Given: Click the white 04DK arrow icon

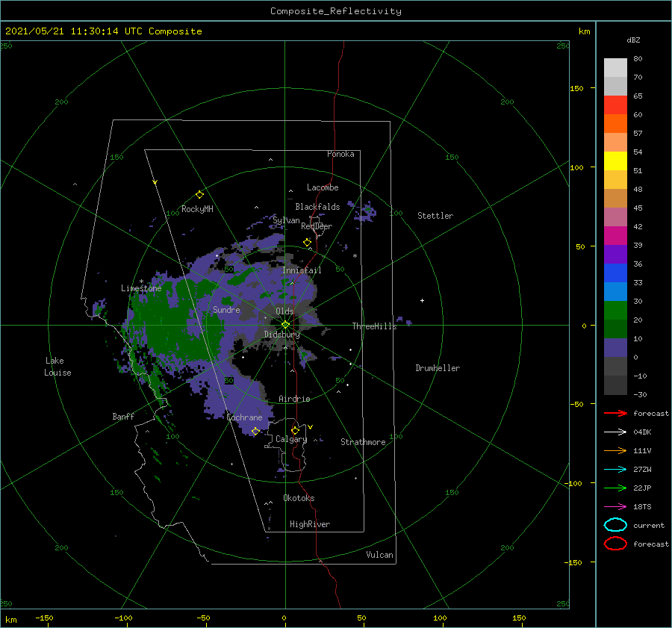Looking at the screenshot, I should (x=615, y=432).
